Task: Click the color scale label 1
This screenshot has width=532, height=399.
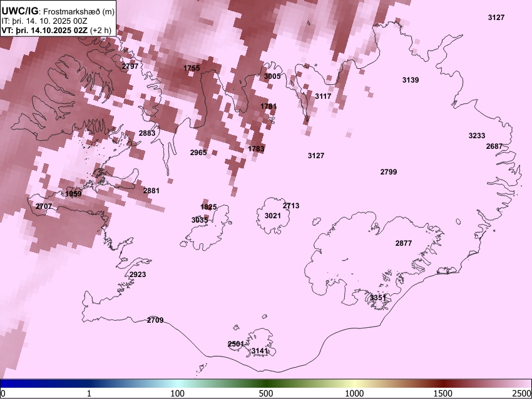Action: 89,393
